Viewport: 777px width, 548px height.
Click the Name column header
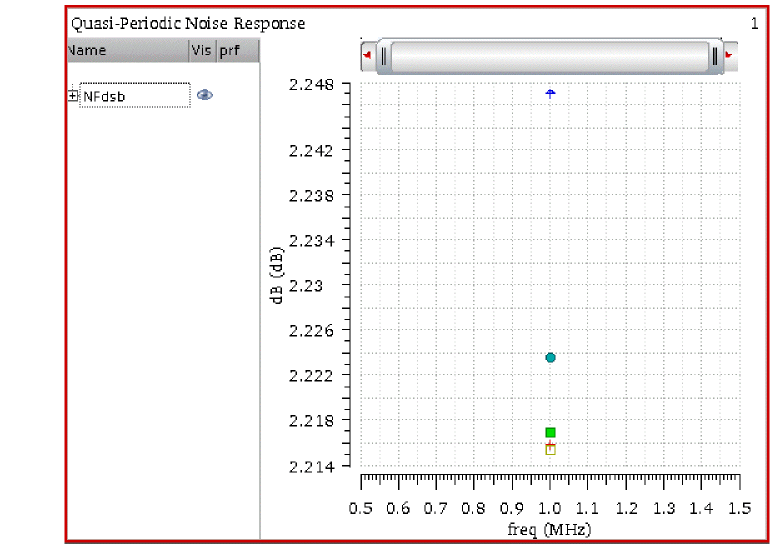(x=128, y=51)
